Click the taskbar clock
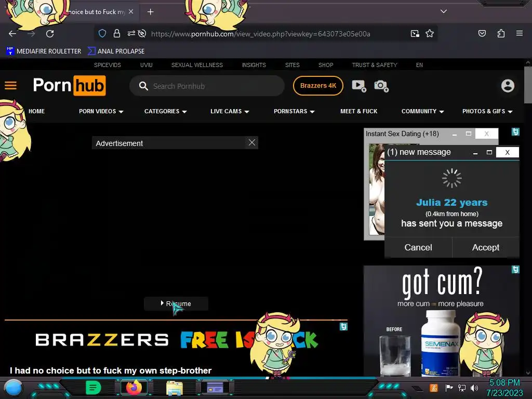Screen dimensions: 532x399 (x=504, y=388)
